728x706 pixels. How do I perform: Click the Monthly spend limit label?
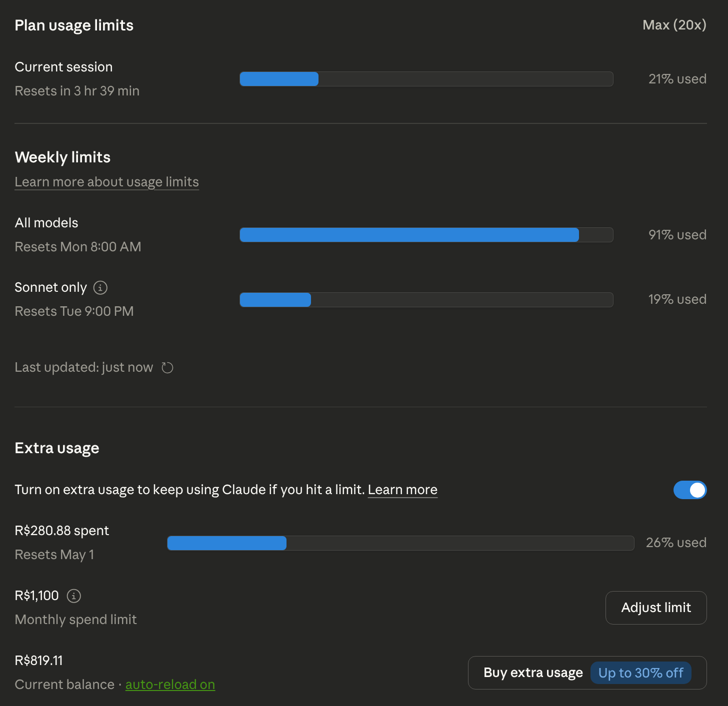(75, 620)
